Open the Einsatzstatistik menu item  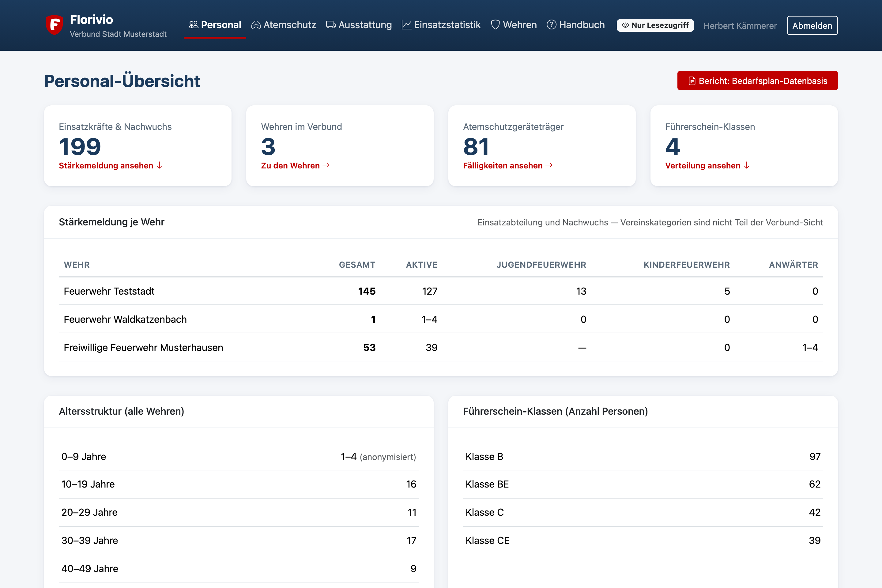(x=441, y=25)
